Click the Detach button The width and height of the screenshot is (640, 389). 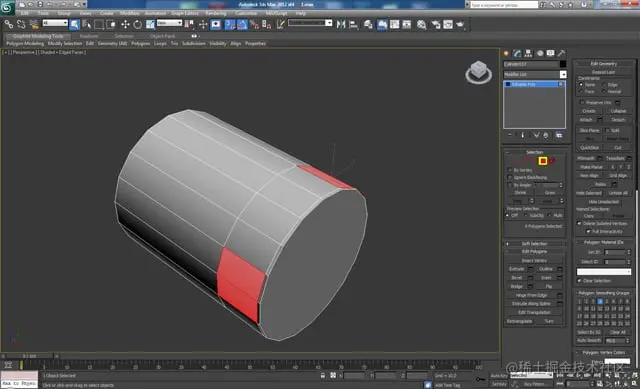pos(618,120)
